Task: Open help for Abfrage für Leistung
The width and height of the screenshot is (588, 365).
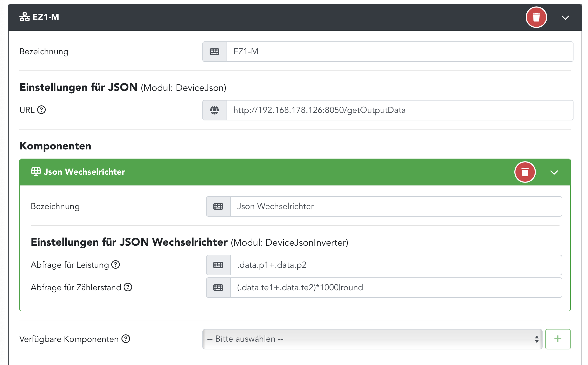Action: pos(116,265)
